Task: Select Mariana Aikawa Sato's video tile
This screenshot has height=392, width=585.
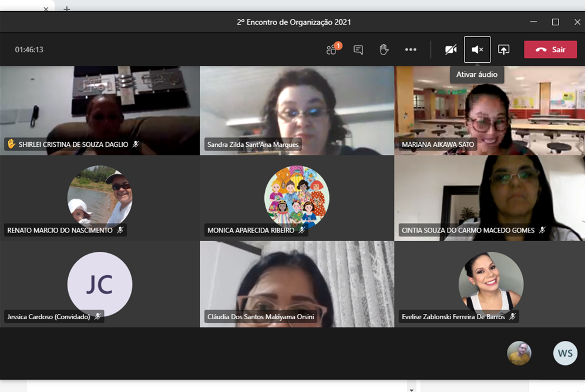Action: tap(490, 110)
